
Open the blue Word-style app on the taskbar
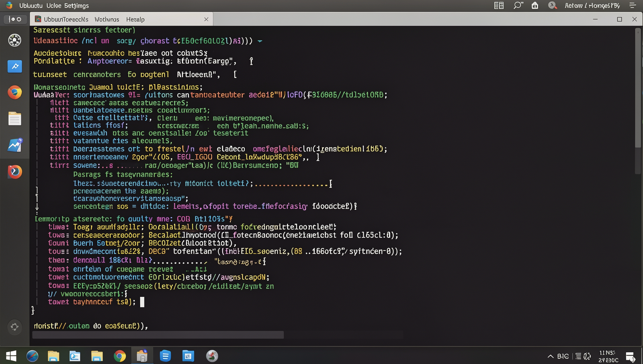pos(188,356)
